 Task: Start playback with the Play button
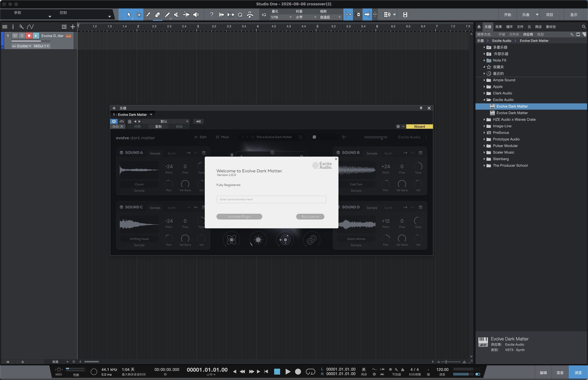288,372
